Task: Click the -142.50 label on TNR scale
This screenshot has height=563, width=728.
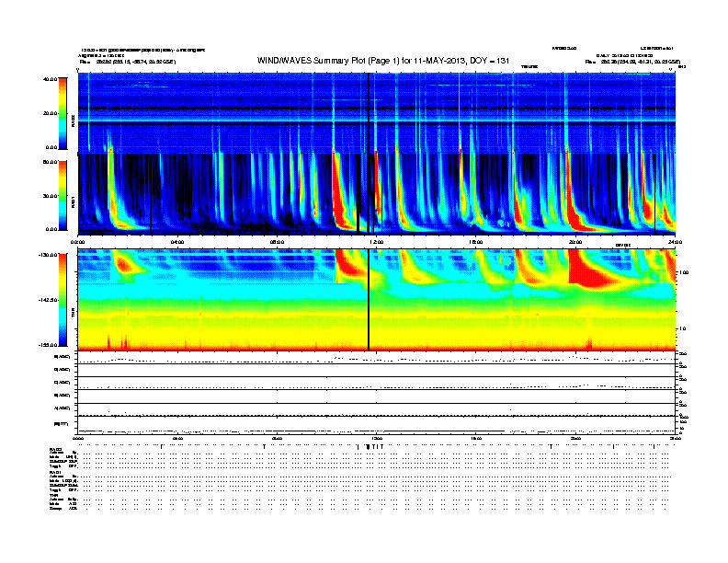Action: (48, 300)
